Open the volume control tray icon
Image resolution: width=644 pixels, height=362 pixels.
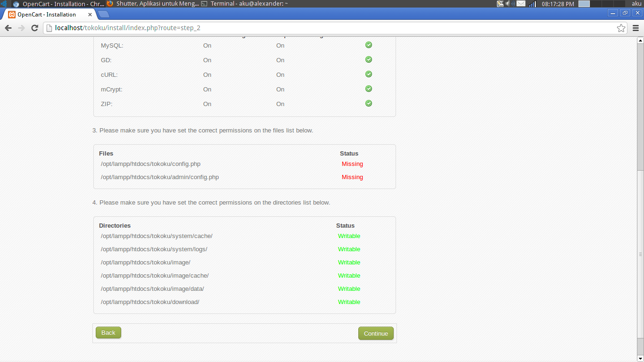point(510,4)
